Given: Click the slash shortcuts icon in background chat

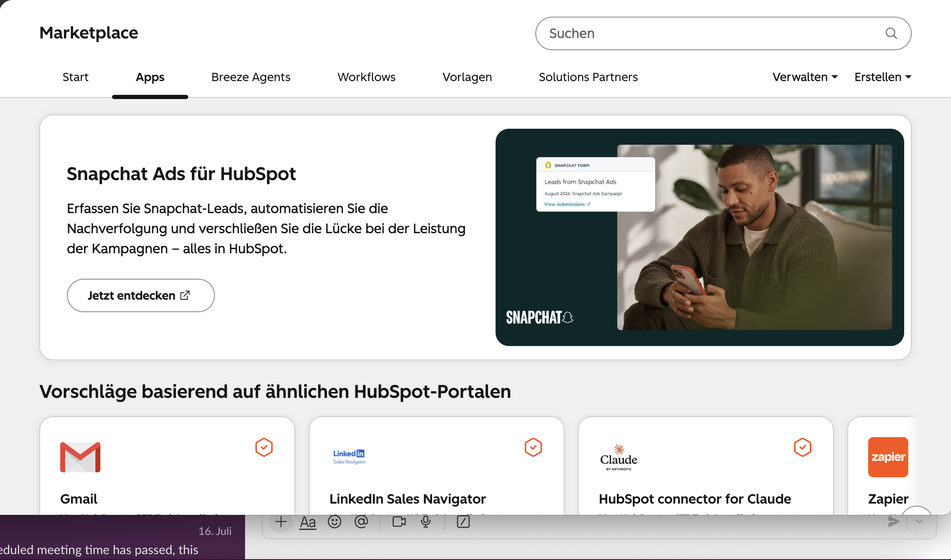Looking at the screenshot, I should point(463,522).
